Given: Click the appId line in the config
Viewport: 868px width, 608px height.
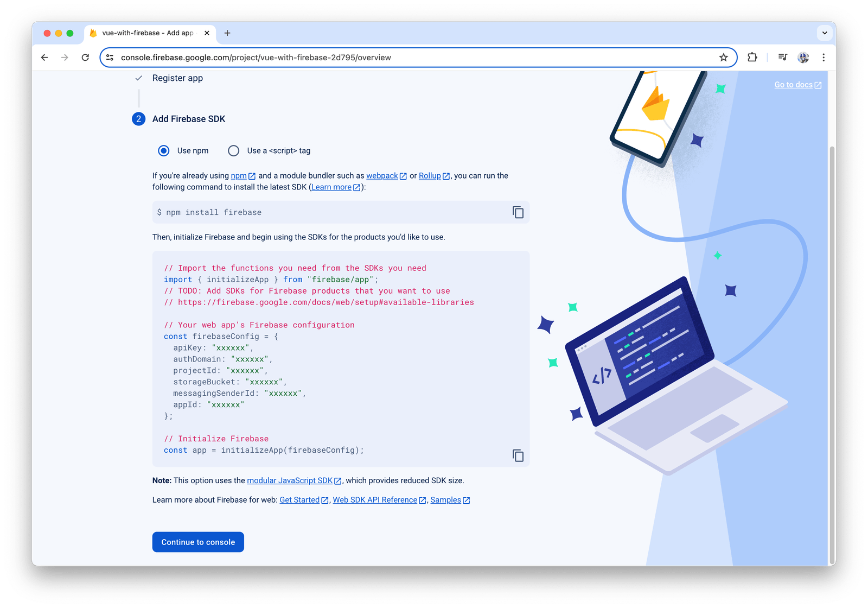Looking at the screenshot, I should point(209,405).
